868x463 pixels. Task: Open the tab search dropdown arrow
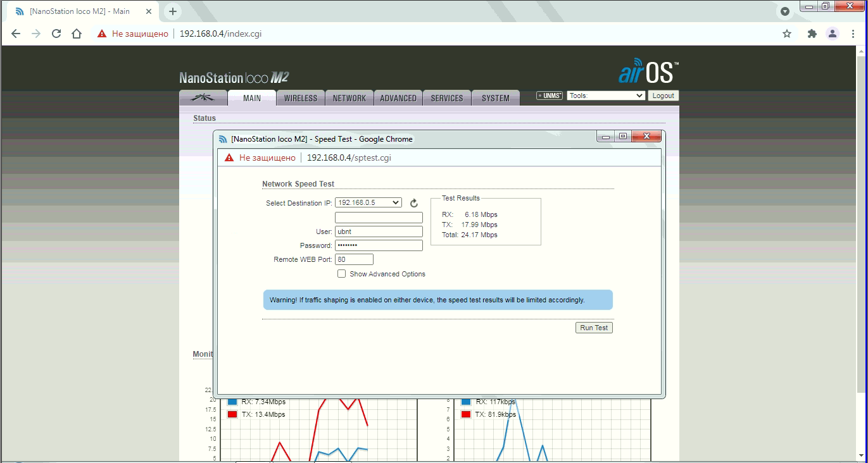point(785,11)
